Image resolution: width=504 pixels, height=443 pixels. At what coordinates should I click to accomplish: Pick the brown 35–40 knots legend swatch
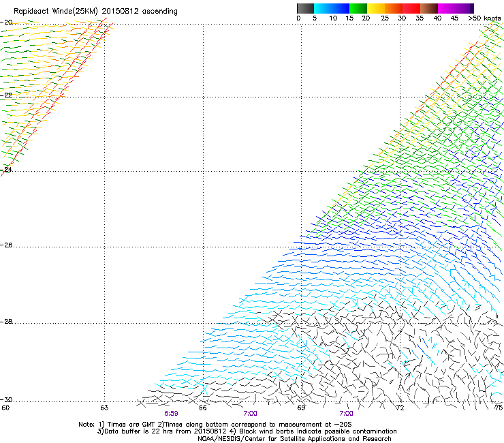429,8
